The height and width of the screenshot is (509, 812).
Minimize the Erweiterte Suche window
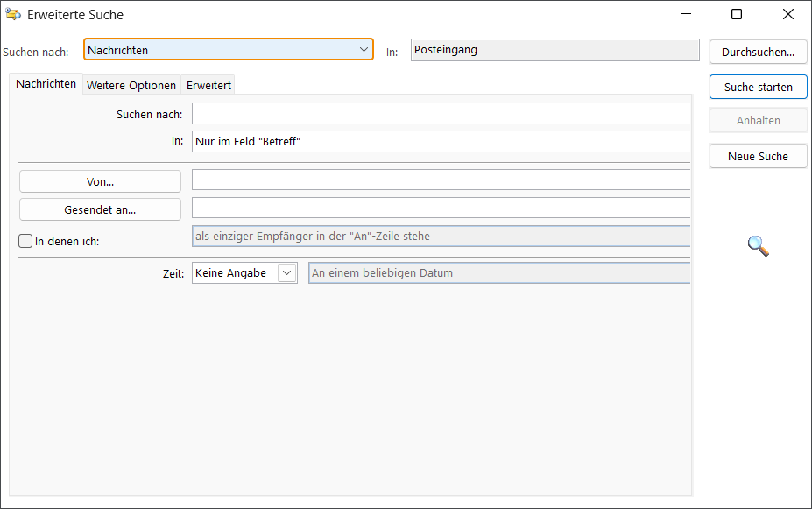(688, 14)
